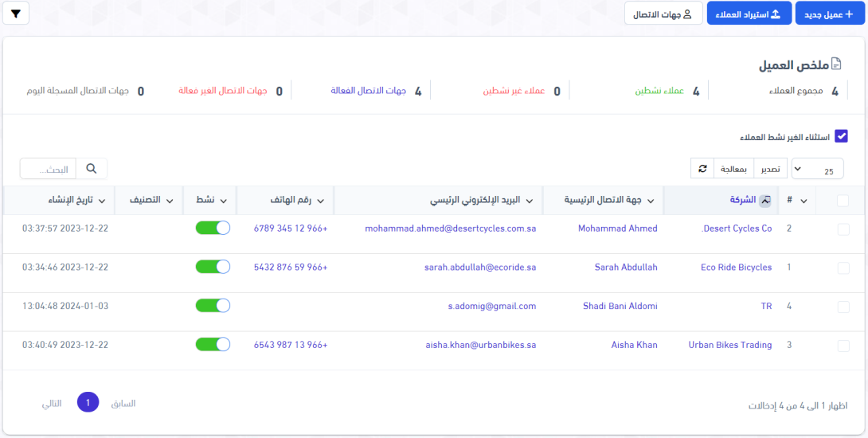This screenshot has height=438, width=868.
Task: Check the select-all header checkbox
Action: click(843, 201)
